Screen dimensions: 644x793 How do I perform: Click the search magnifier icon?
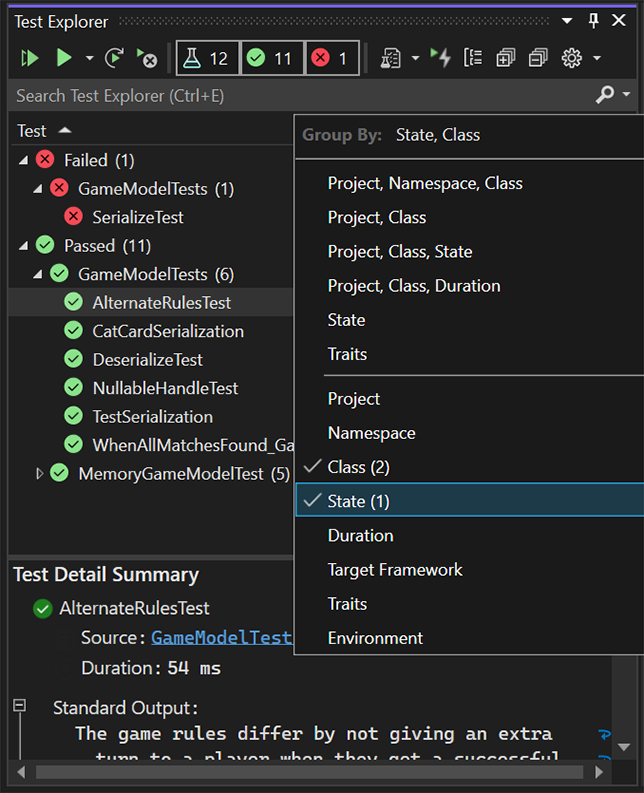coord(605,95)
